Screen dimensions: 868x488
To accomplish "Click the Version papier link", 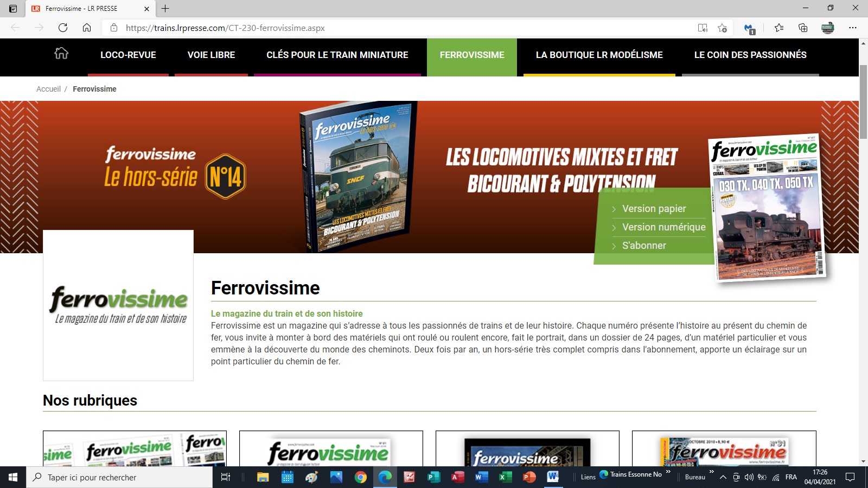I will (654, 209).
